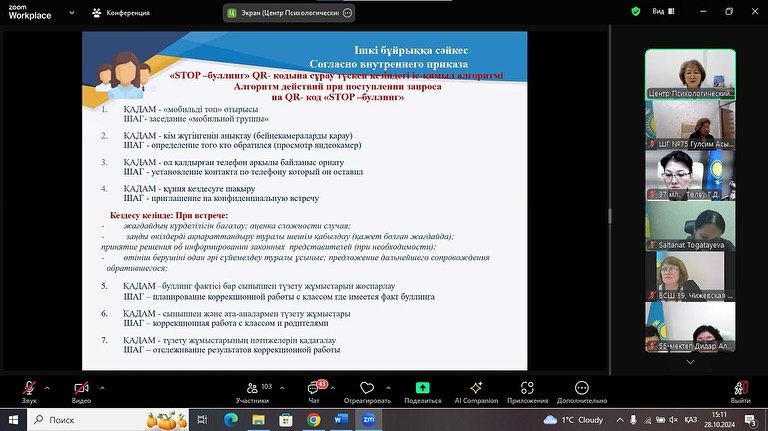Click the Выйти leave meeting button
768x431 pixels.
click(740, 388)
